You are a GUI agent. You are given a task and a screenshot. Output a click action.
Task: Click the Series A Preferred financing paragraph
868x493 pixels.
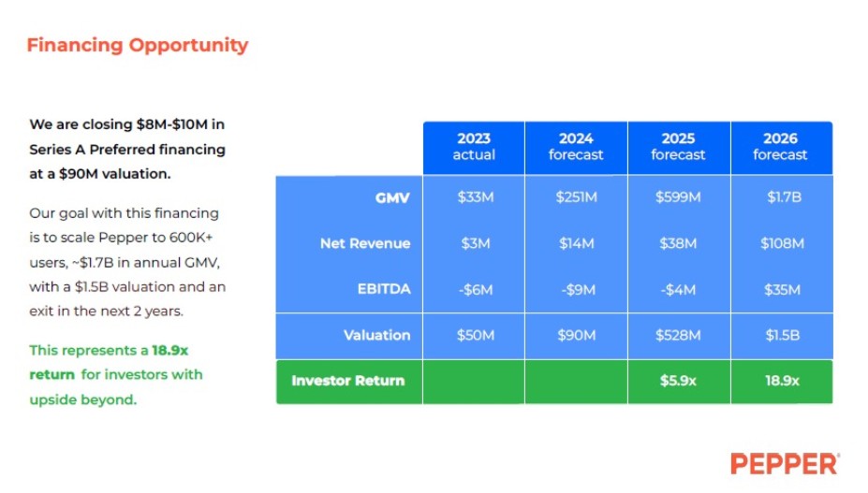pyautogui.click(x=127, y=149)
